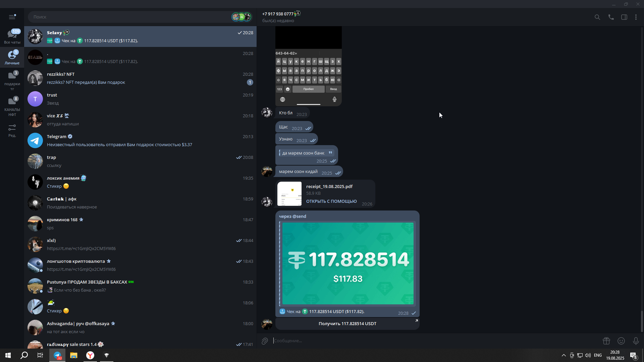Attach a file with the paperclip icon
This screenshot has width=644, height=362.
click(265, 341)
